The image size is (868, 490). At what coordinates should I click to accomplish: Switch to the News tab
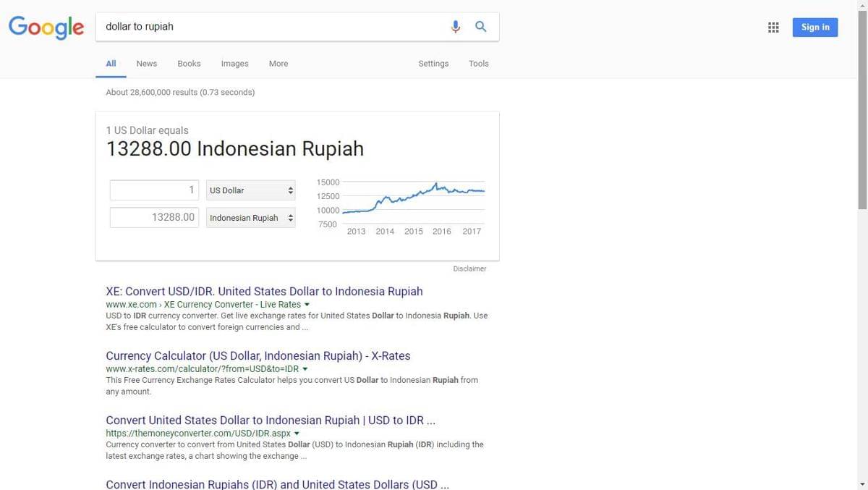(x=146, y=64)
